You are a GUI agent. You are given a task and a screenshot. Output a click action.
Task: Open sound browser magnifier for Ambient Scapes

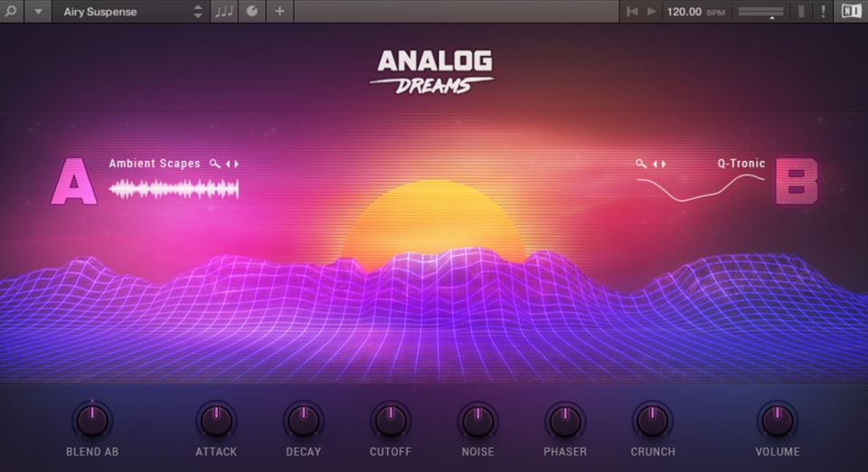coord(214,164)
